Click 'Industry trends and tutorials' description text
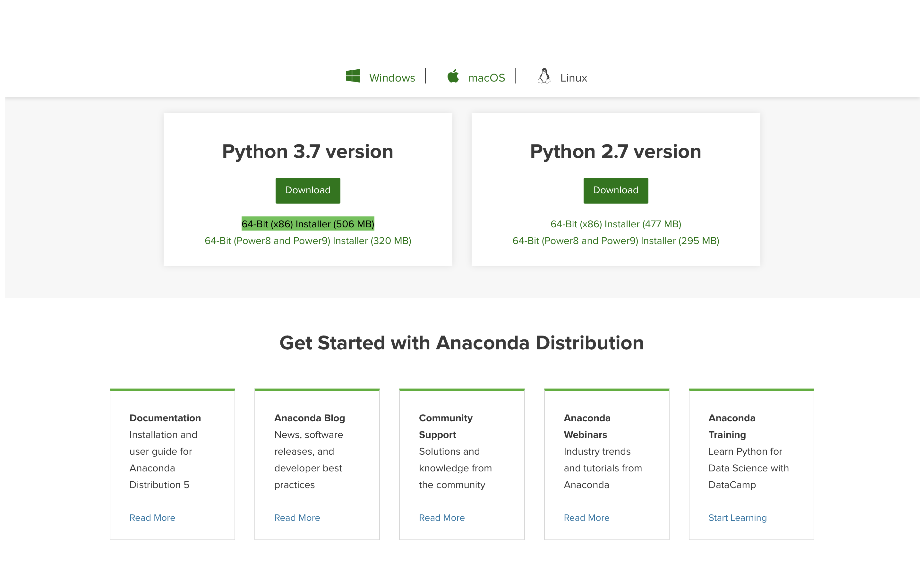The image size is (924, 578). [603, 468]
